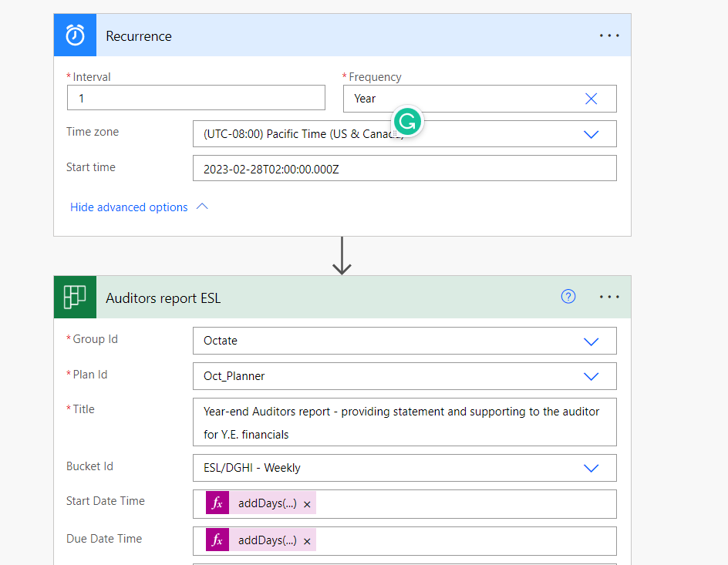The width and height of the screenshot is (728, 565).
Task: Open help for Auditors report ESL
Action: [x=568, y=297]
